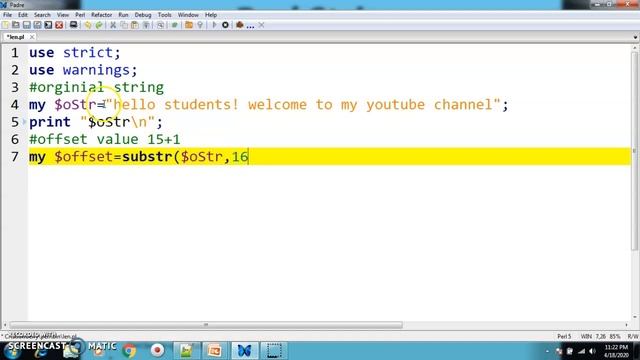Close the len.pl tab with its X
The width and height of the screenshot is (640, 360).
click(32, 37)
